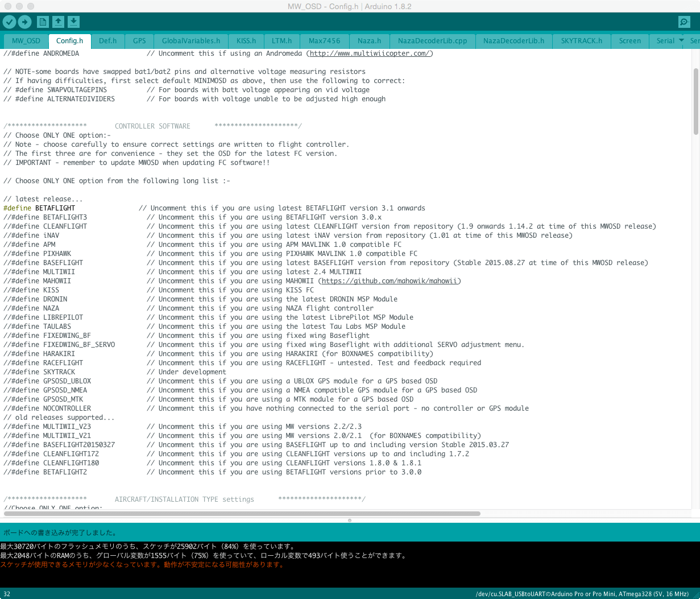This screenshot has width=700, height=599.
Task: Click the '//#define NAZA' line
Action: 188,308
